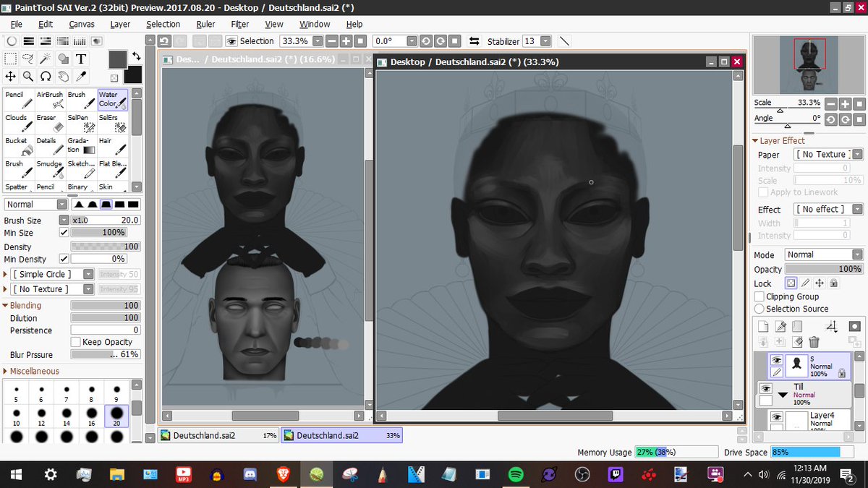Screen dimensions: 868x488
Task: Open the Paper No Texture dropdown
Action: (x=828, y=154)
